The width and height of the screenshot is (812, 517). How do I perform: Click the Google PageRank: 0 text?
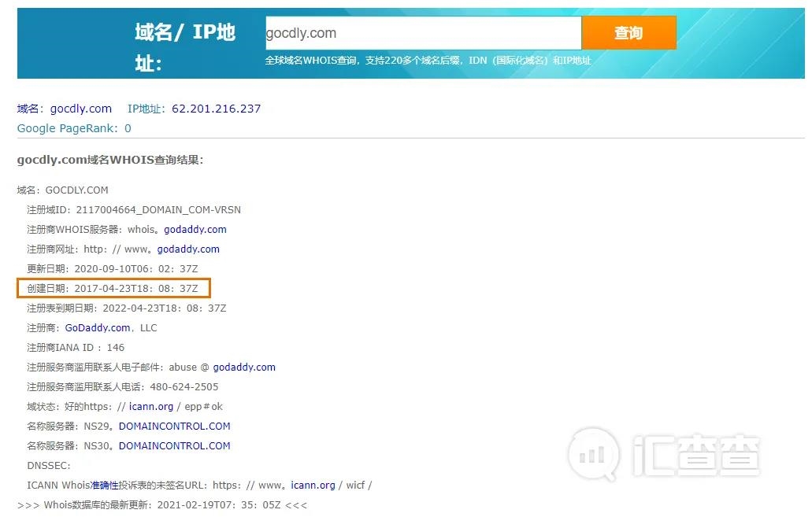[74, 128]
